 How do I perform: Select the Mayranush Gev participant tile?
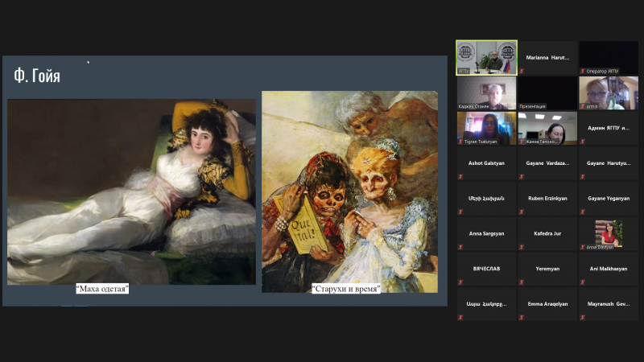[x=609, y=304]
